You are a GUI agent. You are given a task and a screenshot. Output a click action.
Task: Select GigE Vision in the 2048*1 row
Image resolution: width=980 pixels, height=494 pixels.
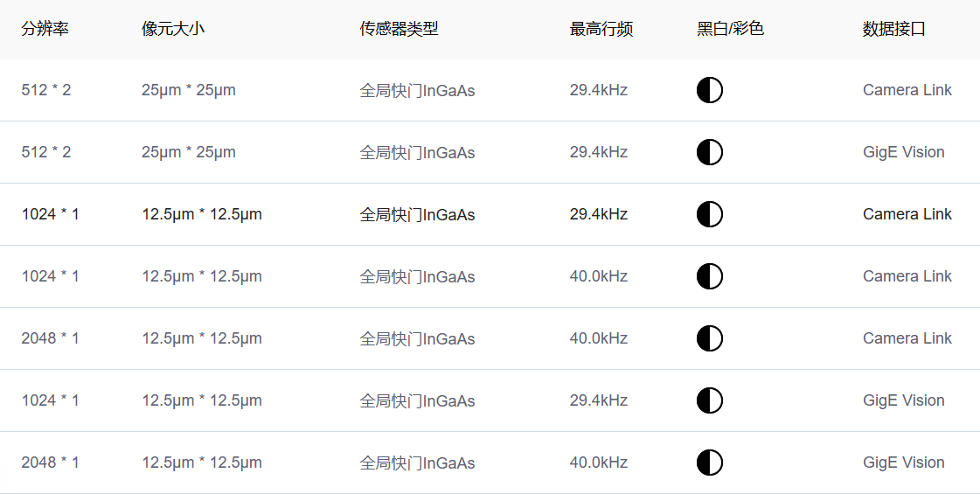[903, 463]
